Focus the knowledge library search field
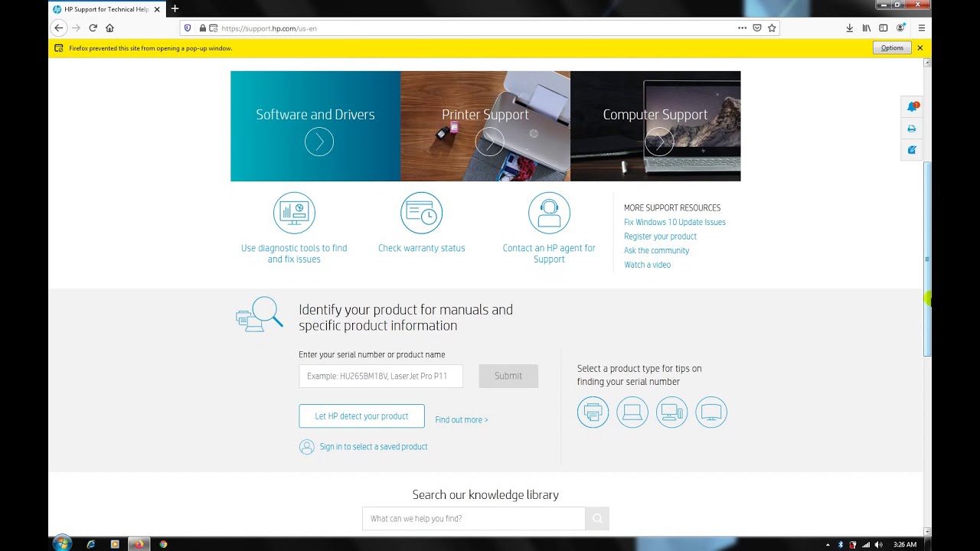The width and height of the screenshot is (980, 551). click(473, 519)
